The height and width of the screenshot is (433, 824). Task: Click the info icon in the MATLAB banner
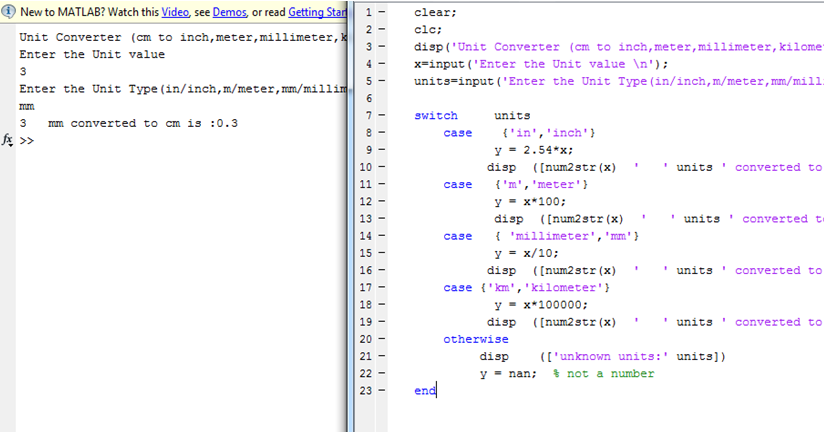[8, 12]
